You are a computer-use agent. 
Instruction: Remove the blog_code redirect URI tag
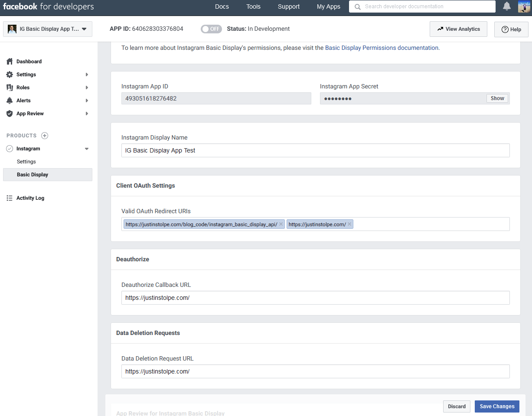point(281,224)
